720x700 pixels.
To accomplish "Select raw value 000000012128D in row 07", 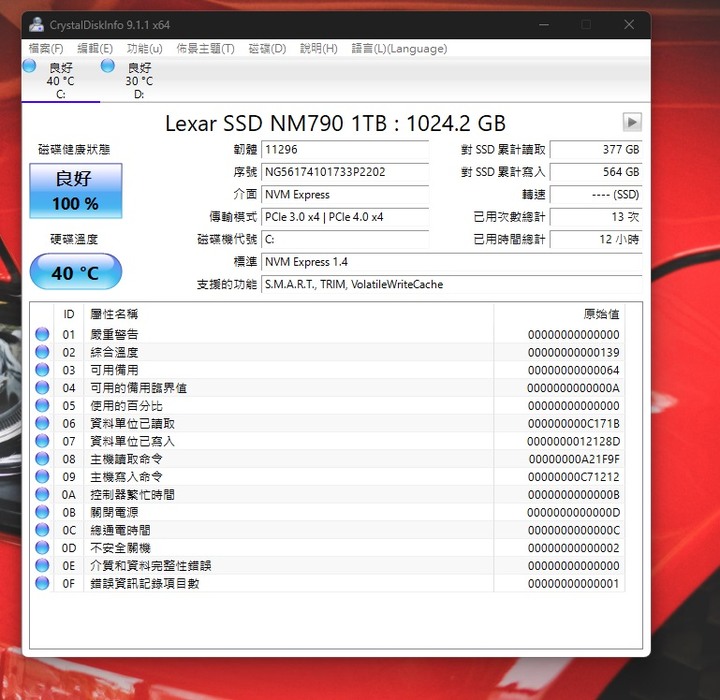I will (574, 441).
